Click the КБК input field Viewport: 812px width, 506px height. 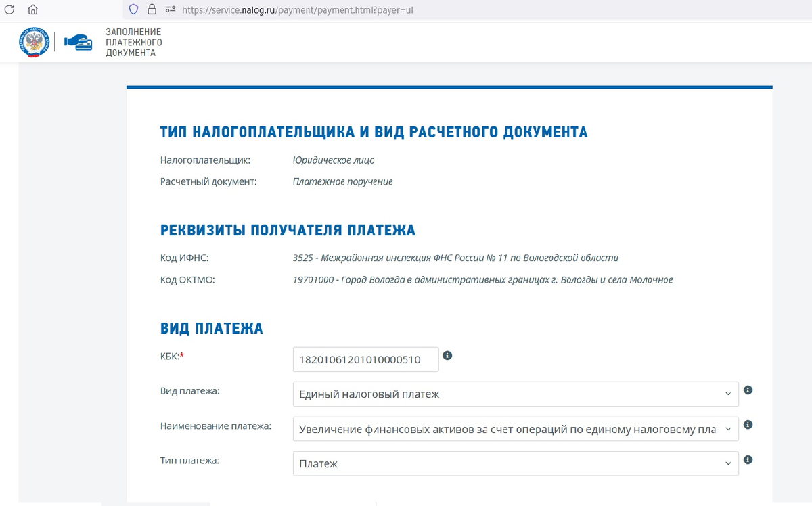tap(365, 359)
